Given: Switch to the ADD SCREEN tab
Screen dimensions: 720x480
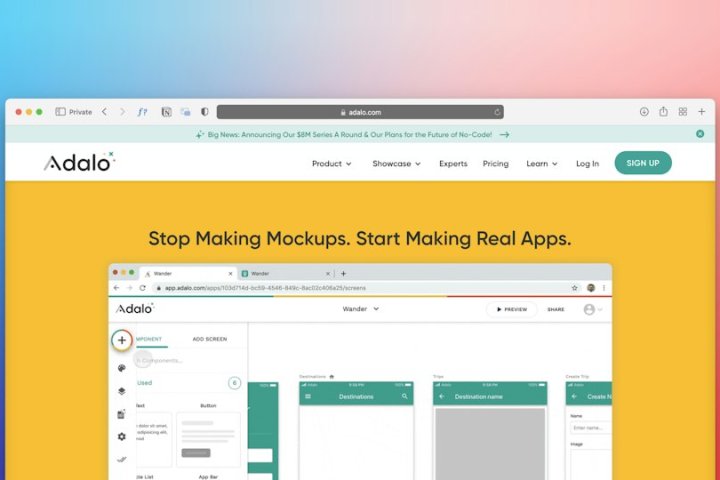Looking at the screenshot, I should click(x=209, y=339).
